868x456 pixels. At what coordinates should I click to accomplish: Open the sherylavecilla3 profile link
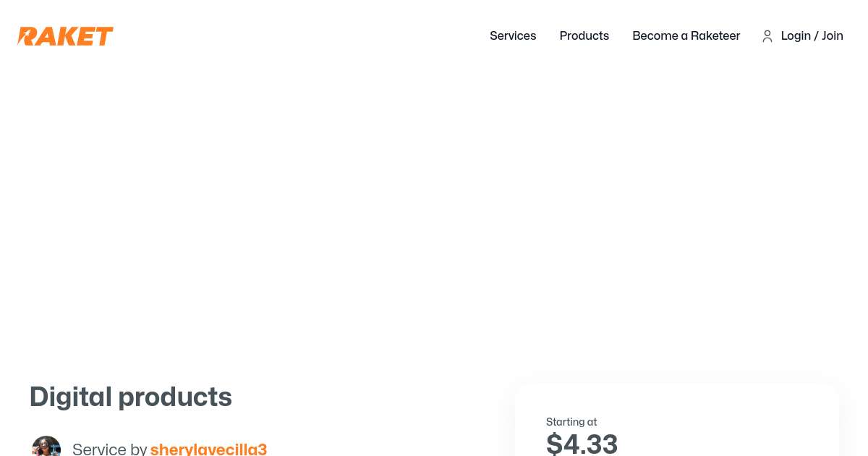pos(208,449)
